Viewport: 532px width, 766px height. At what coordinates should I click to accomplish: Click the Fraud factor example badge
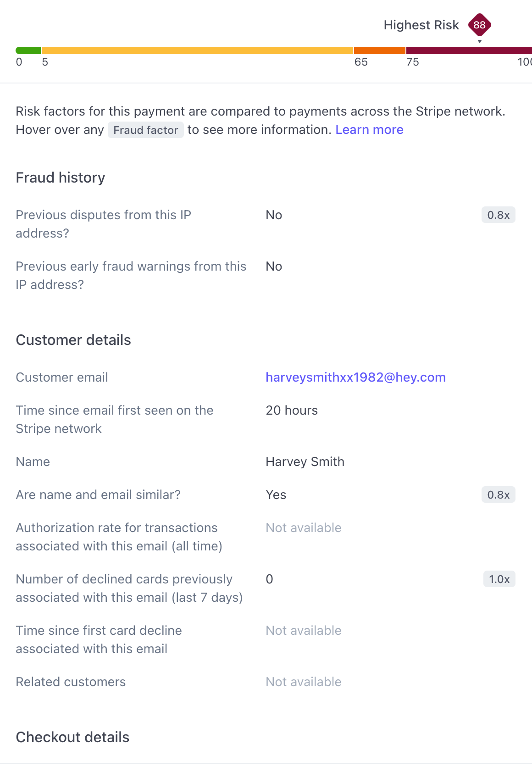click(x=145, y=130)
